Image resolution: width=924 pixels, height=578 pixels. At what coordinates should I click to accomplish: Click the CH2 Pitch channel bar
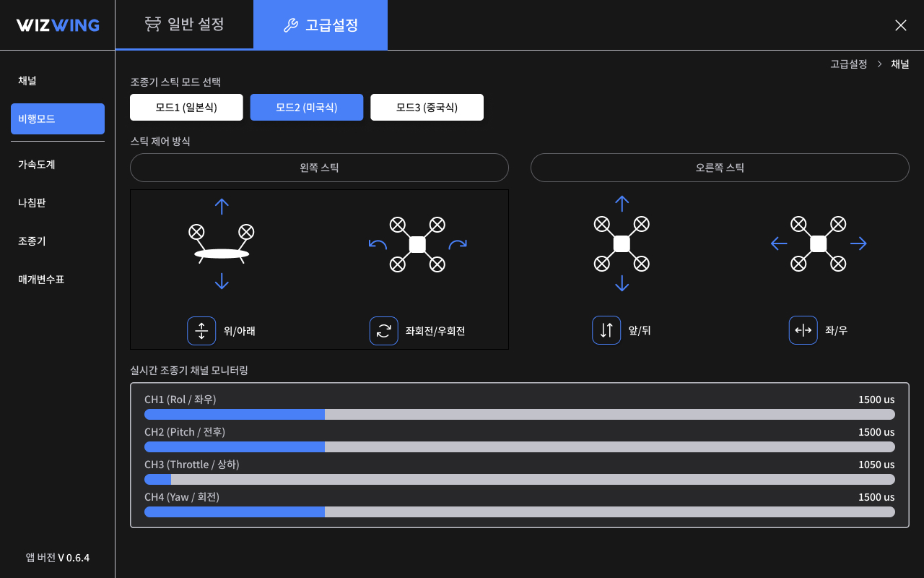pos(520,447)
